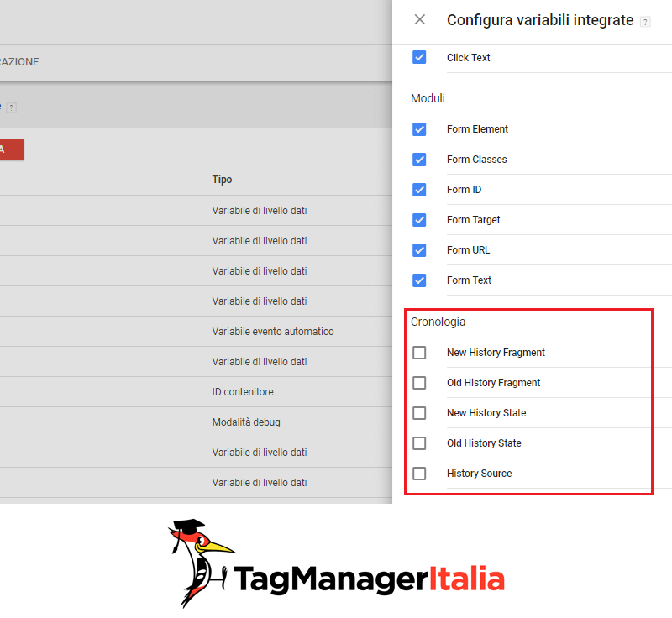Enable the Old History Fragment checkbox
The image size is (672, 618).
pos(419,383)
